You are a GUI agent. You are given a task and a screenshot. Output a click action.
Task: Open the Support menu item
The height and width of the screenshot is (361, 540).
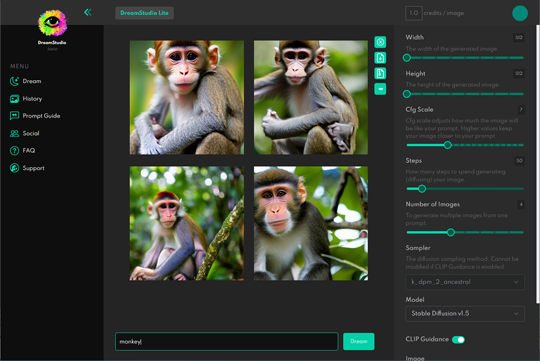33,168
